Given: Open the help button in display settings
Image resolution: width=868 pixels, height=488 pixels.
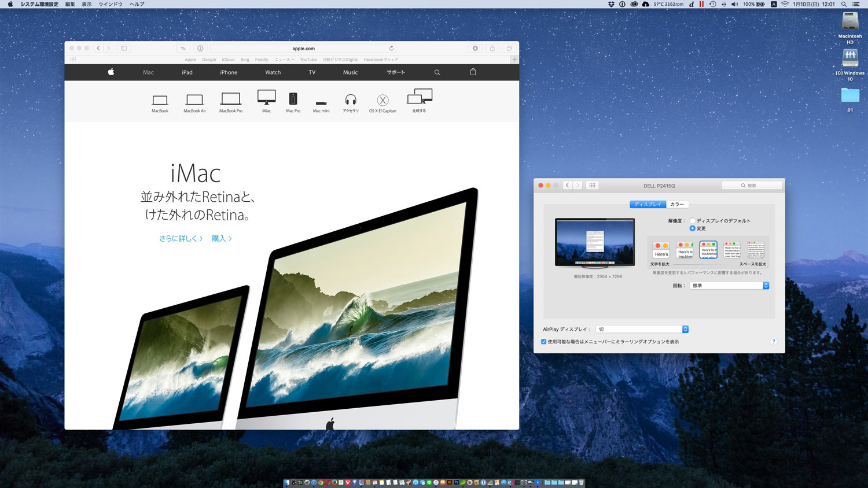Looking at the screenshot, I should coord(773,342).
